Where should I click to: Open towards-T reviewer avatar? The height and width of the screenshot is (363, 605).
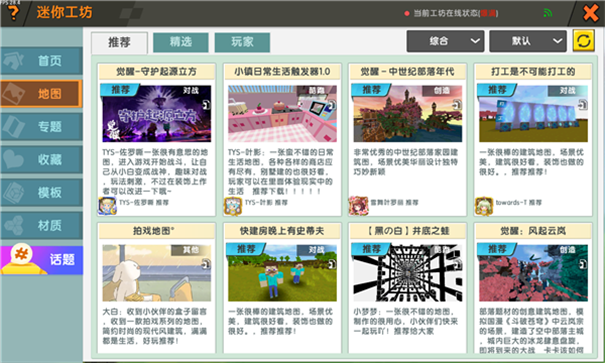click(484, 206)
